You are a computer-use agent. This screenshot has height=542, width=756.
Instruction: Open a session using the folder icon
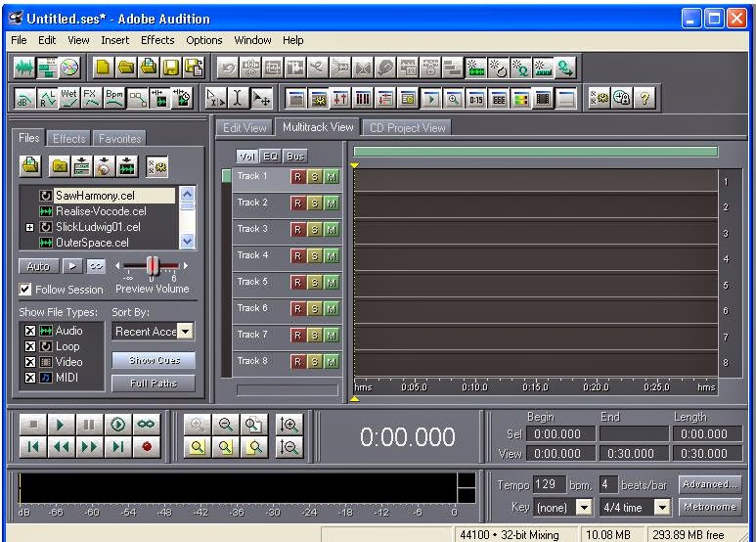(126, 68)
